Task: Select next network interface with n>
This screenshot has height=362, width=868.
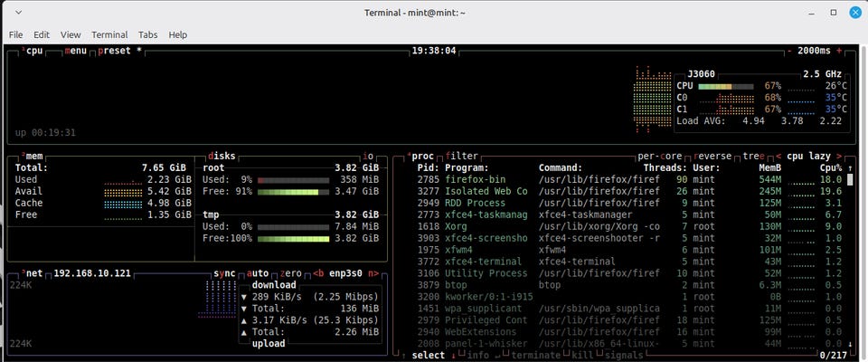Action: pos(373,273)
